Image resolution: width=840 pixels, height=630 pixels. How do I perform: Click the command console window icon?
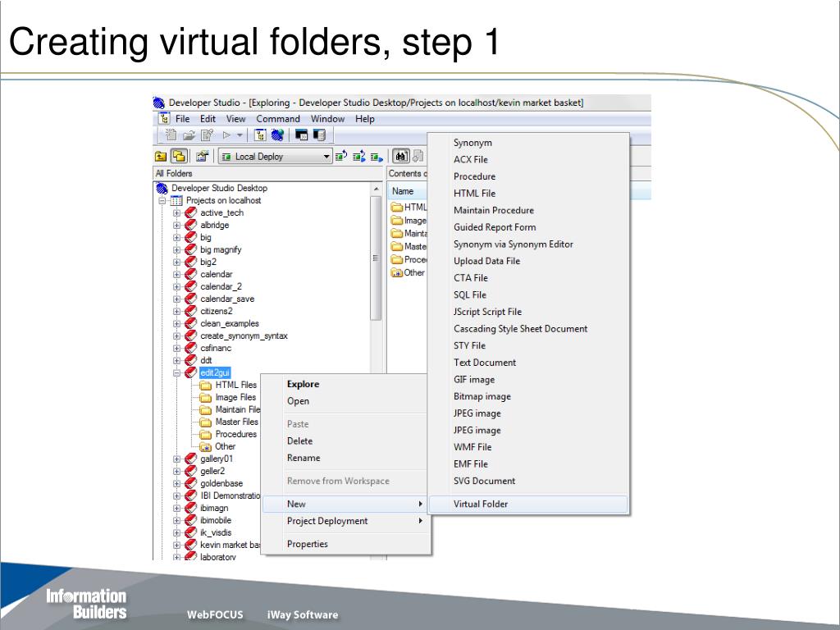tap(302, 135)
